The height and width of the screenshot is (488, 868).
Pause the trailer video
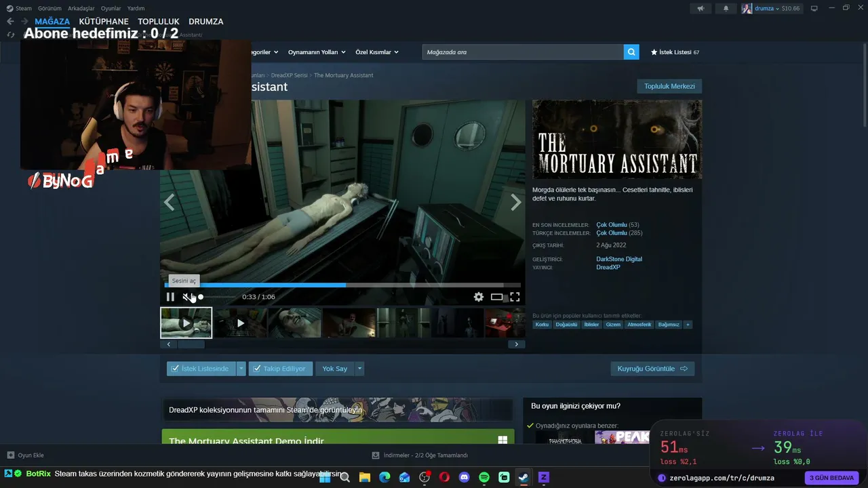pyautogui.click(x=170, y=297)
